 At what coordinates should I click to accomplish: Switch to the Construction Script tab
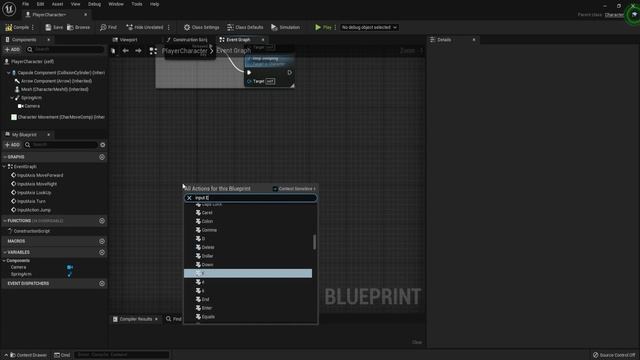tap(187, 40)
